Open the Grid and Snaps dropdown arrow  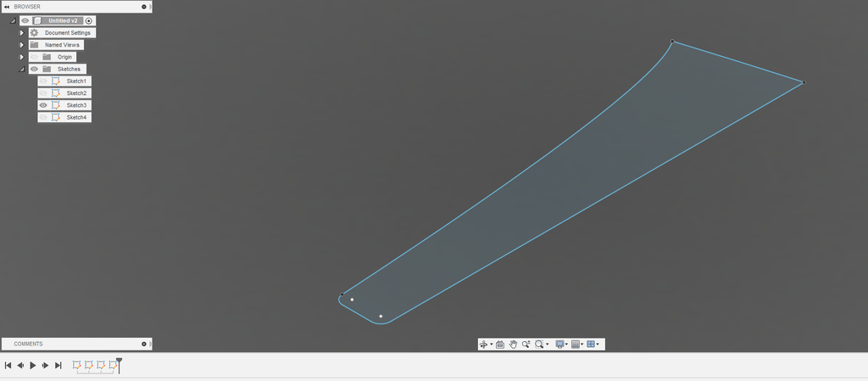581,345
